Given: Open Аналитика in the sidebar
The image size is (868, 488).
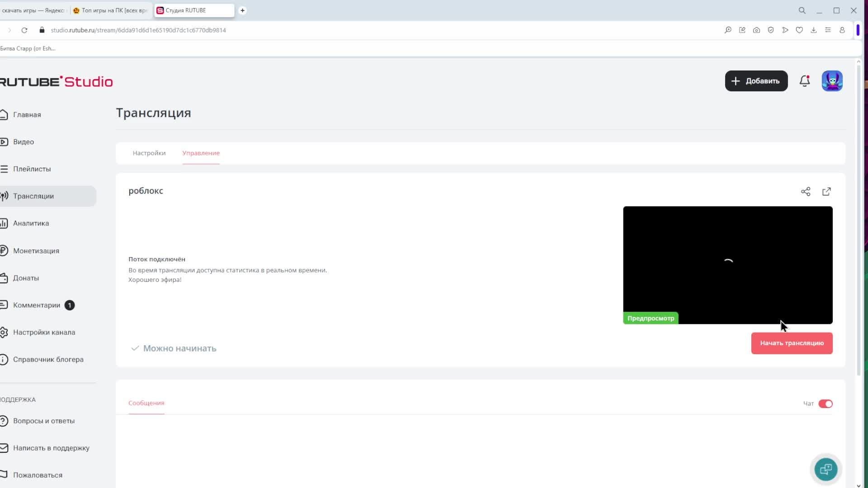Looking at the screenshot, I should click(31, 223).
